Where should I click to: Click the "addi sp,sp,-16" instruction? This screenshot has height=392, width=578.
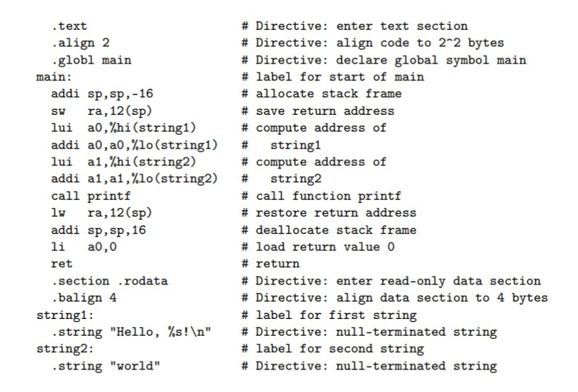point(99,94)
